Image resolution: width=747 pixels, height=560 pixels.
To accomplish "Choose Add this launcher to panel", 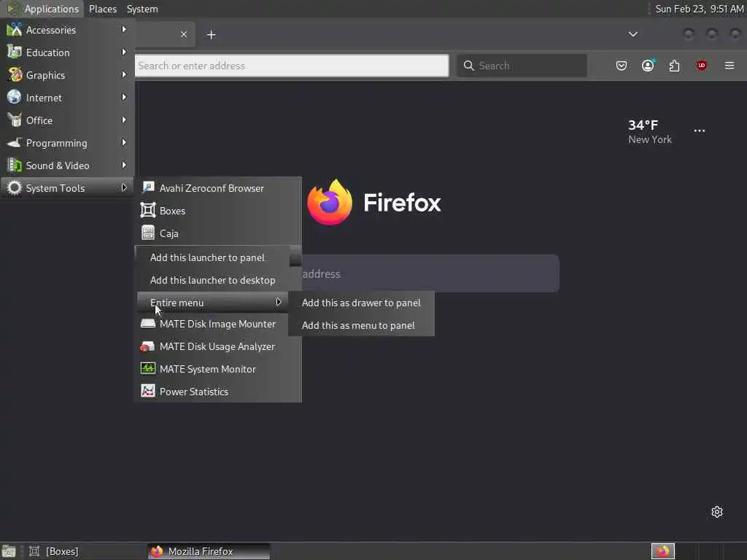I will (x=213, y=257).
